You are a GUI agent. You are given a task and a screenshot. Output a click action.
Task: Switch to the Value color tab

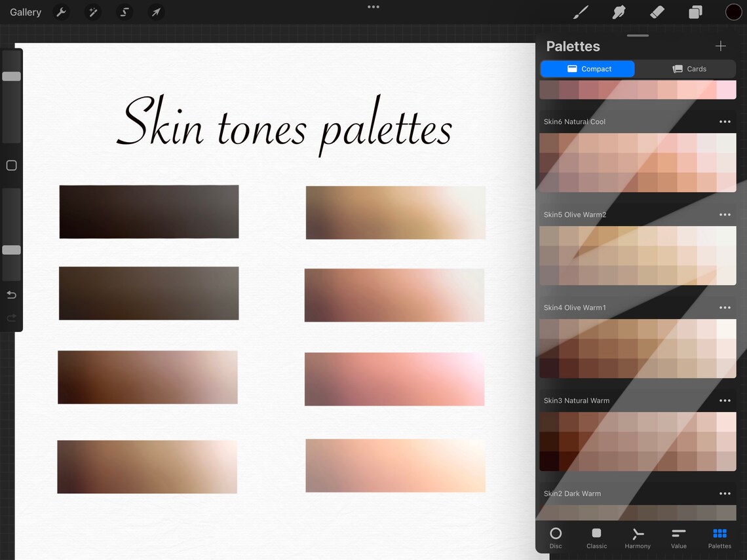click(x=678, y=537)
